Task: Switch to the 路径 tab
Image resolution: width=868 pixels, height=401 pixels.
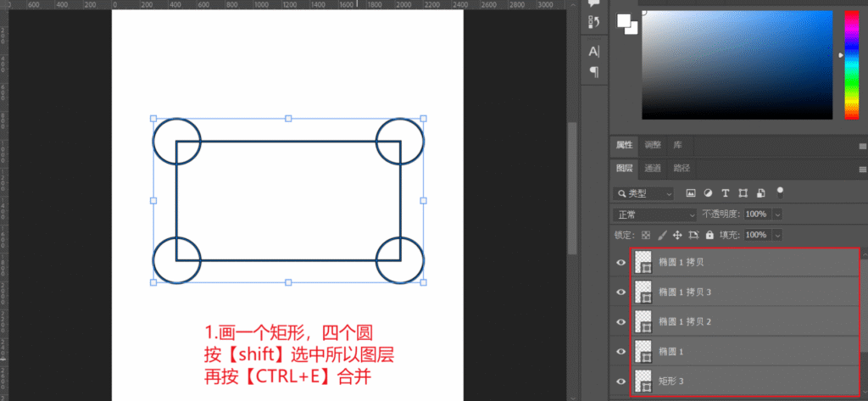Action: 682,169
